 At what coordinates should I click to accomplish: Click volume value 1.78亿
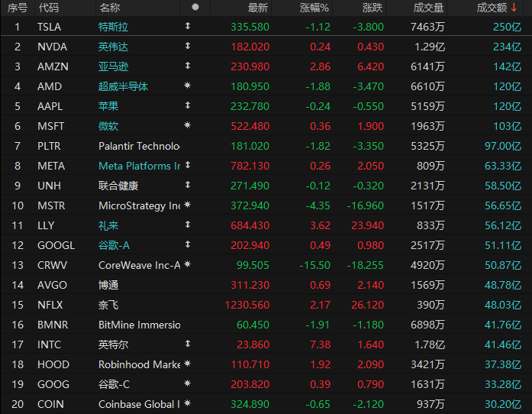pos(430,344)
